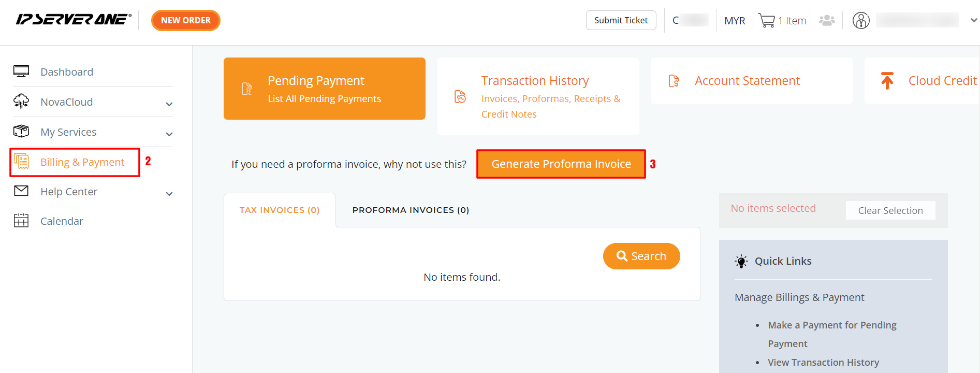Click the user group icon in header

pyautogui.click(x=827, y=21)
